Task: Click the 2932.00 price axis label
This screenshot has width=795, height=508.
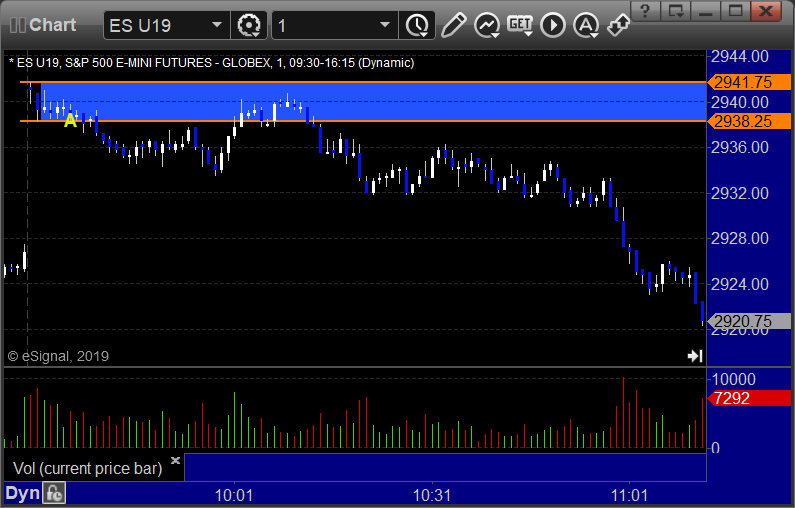Action: [740, 193]
